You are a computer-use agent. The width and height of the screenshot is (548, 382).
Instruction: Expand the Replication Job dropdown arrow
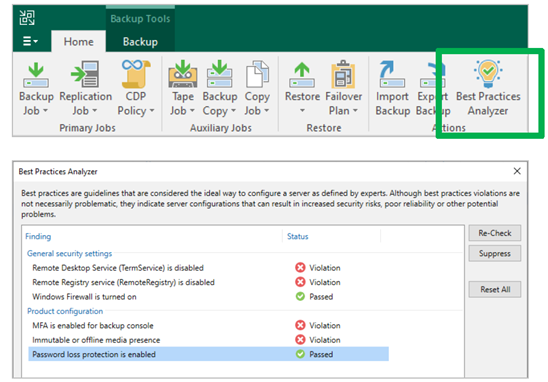coord(94,111)
